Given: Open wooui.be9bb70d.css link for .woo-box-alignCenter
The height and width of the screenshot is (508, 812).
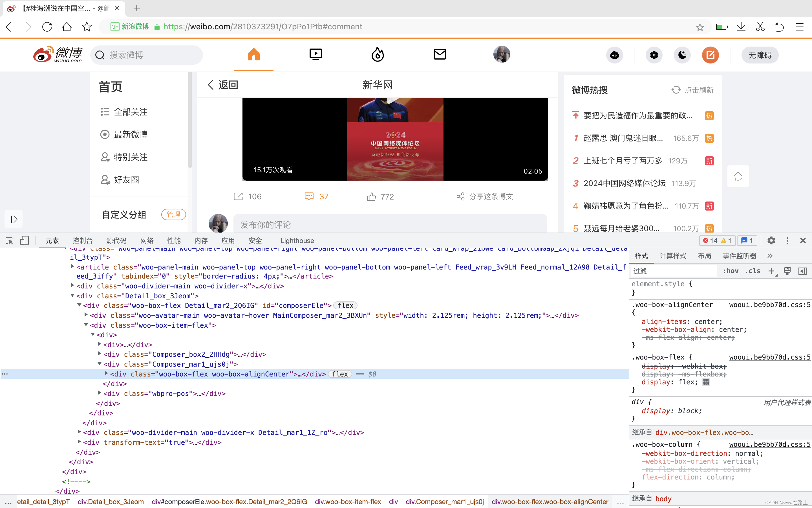Looking at the screenshot, I should click(x=770, y=305).
